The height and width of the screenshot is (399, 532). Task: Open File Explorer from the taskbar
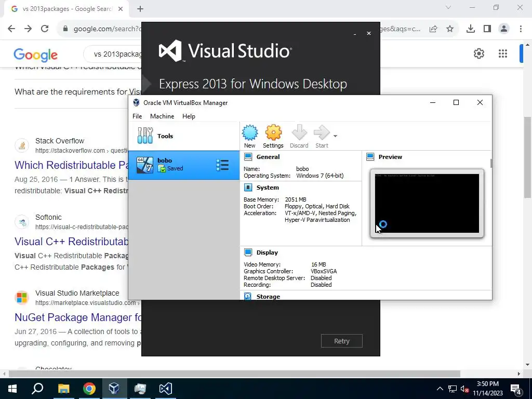(63, 389)
